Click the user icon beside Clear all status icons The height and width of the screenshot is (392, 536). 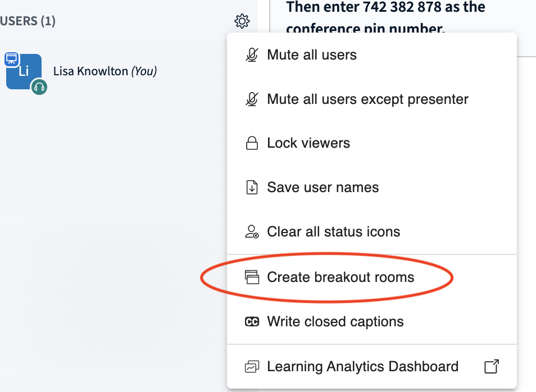click(252, 232)
